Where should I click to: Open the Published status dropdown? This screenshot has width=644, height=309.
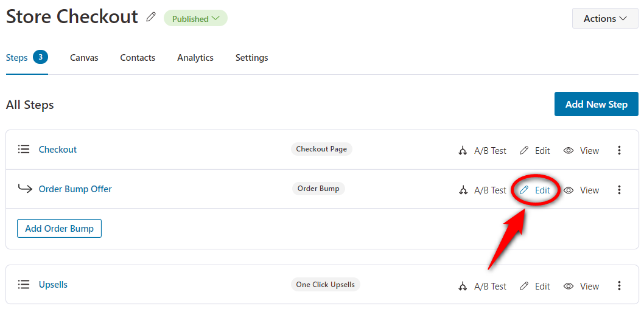[x=195, y=18]
